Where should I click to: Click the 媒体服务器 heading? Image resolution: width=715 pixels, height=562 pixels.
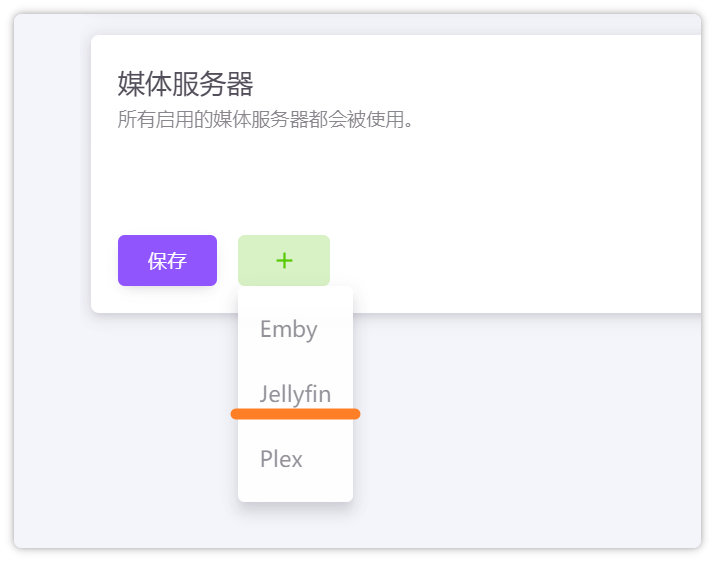185,83
